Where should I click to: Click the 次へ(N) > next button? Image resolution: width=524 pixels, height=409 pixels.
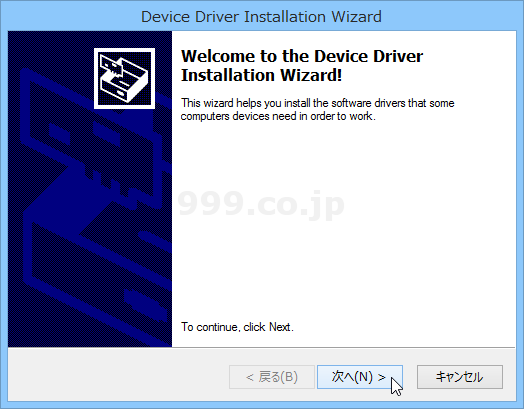coord(360,377)
